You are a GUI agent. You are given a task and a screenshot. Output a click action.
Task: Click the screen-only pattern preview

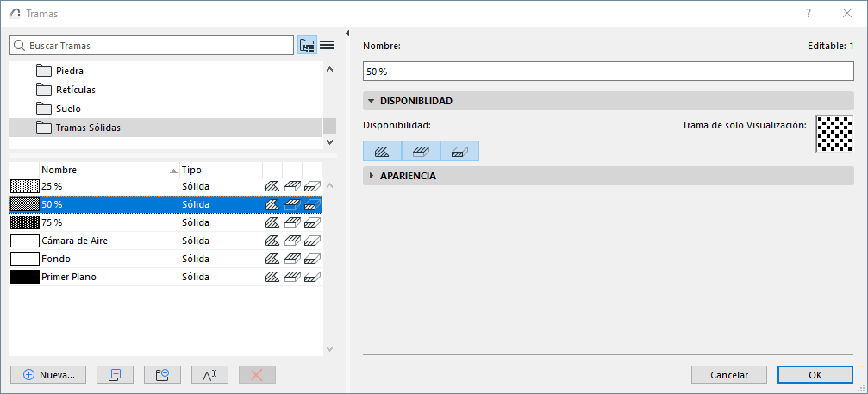834,134
